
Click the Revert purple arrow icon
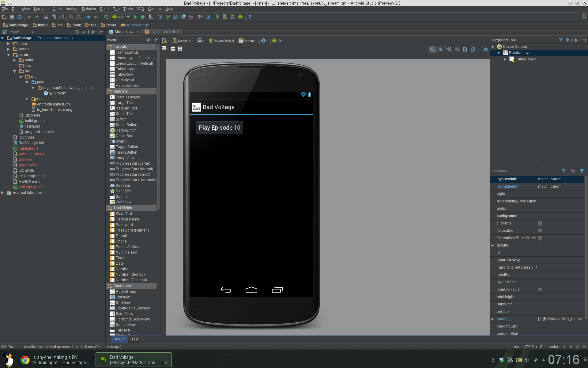(x=191, y=17)
